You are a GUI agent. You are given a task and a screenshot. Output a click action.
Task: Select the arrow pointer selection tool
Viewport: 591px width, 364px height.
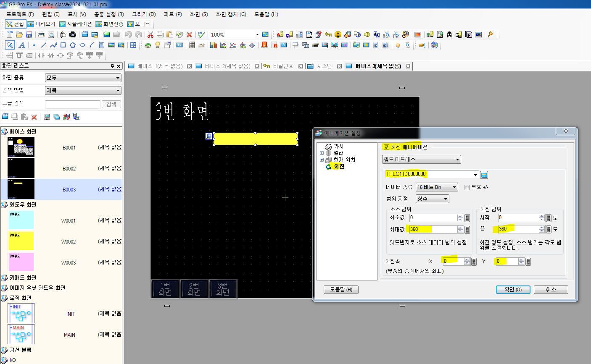pos(10,45)
